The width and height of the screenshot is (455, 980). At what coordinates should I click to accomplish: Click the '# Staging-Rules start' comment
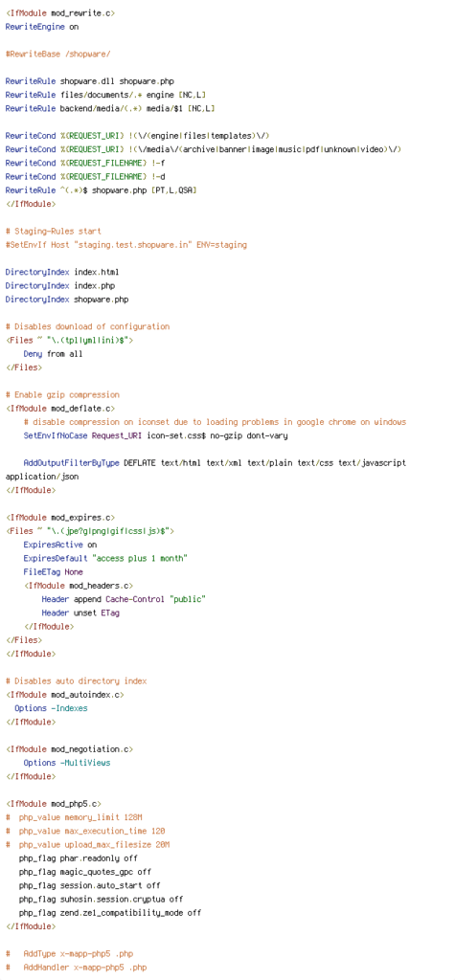(x=54, y=232)
